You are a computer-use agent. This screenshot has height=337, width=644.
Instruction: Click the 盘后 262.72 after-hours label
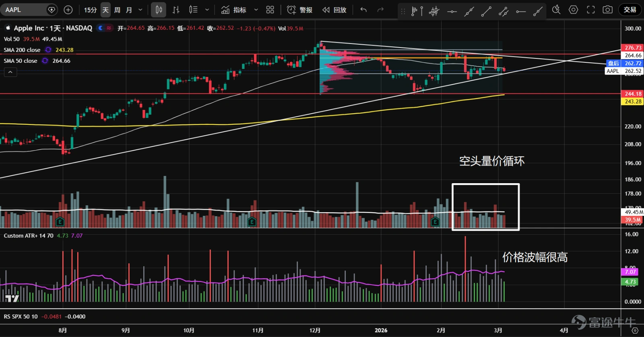(625, 63)
